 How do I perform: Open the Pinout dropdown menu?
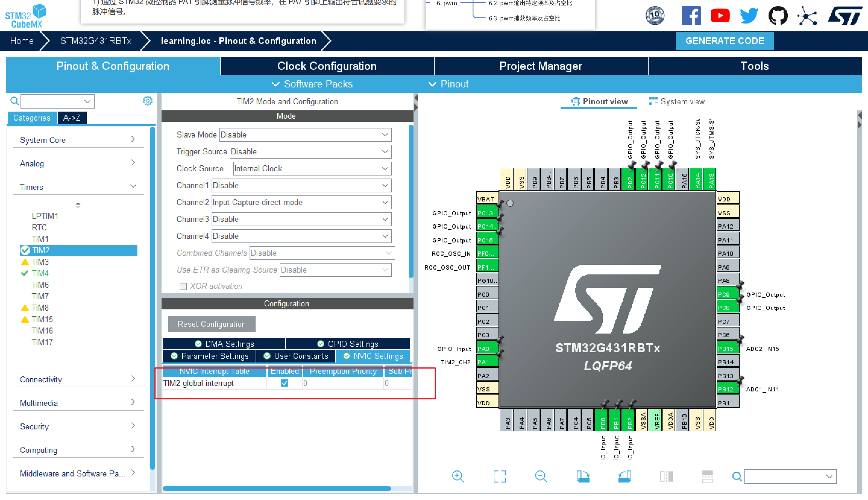pos(448,84)
